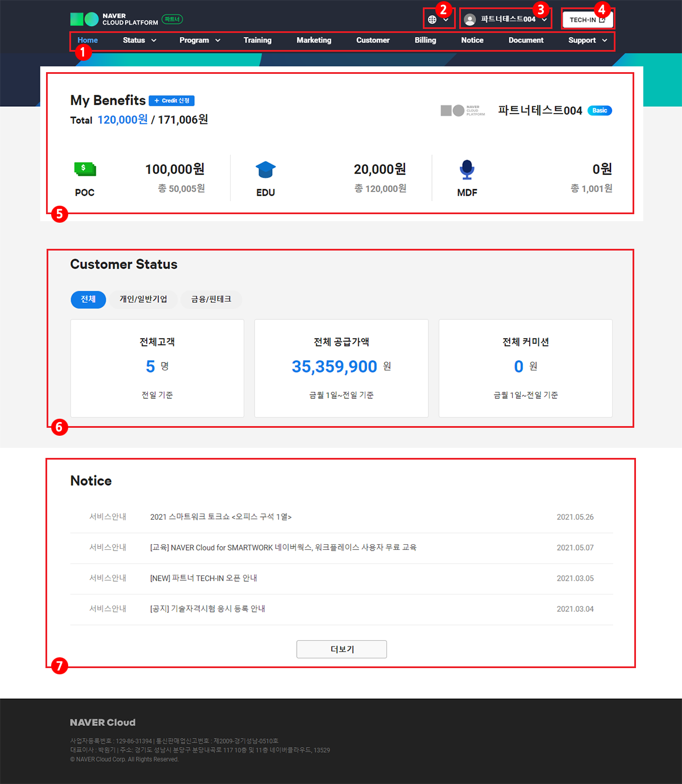Click the green 파트너 badge

point(172,19)
